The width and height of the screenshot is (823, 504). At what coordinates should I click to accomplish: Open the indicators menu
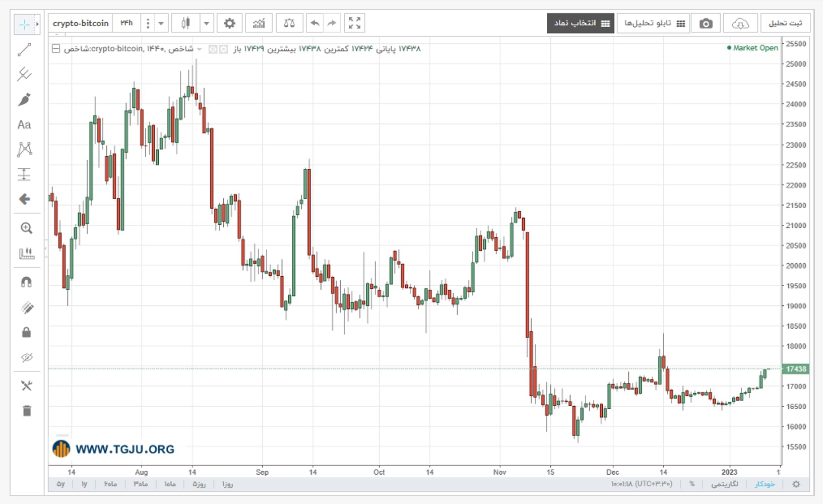click(259, 23)
